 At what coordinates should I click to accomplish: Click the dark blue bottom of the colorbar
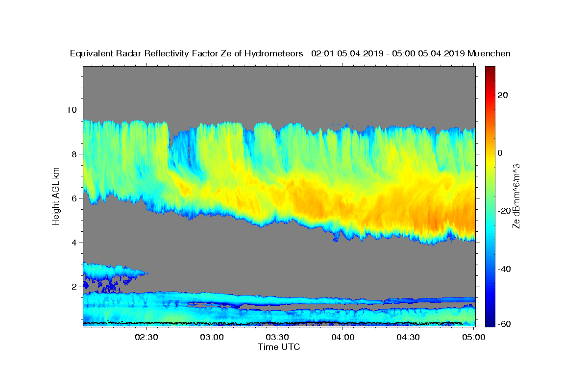pos(490,322)
